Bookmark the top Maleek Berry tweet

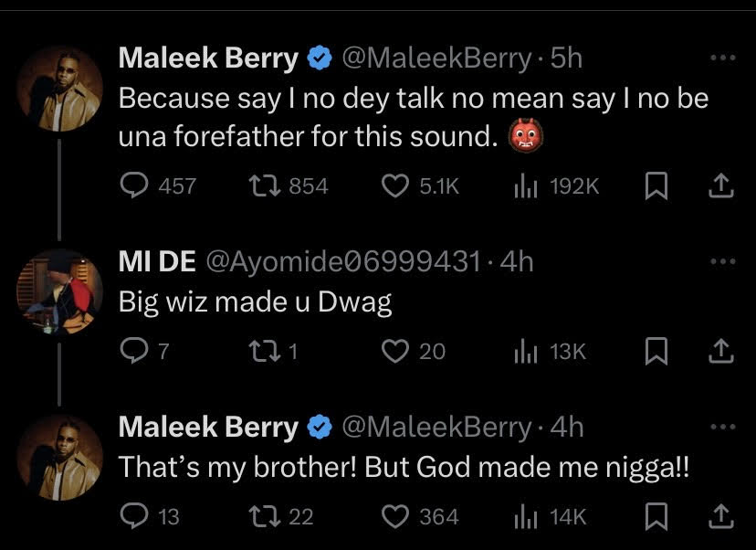[x=655, y=185]
